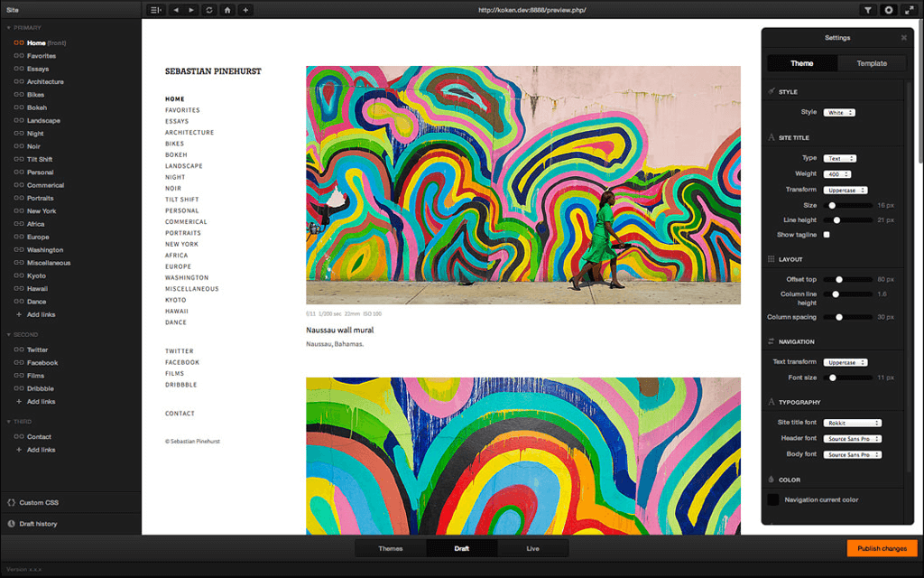Open the Style dropdown set to White
The height and width of the screenshot is (578, 924).
[839, 113]
